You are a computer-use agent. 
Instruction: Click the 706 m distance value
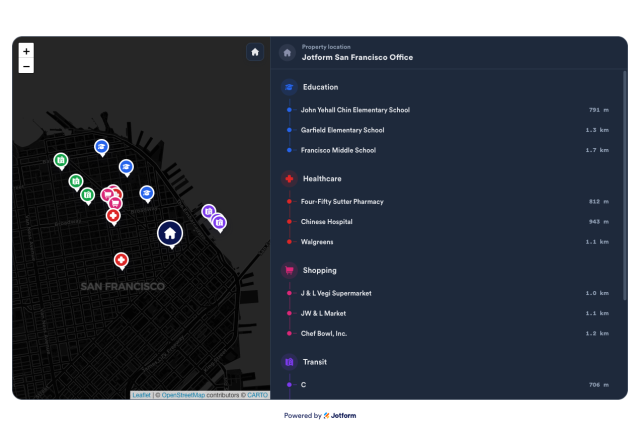point(599,385)
